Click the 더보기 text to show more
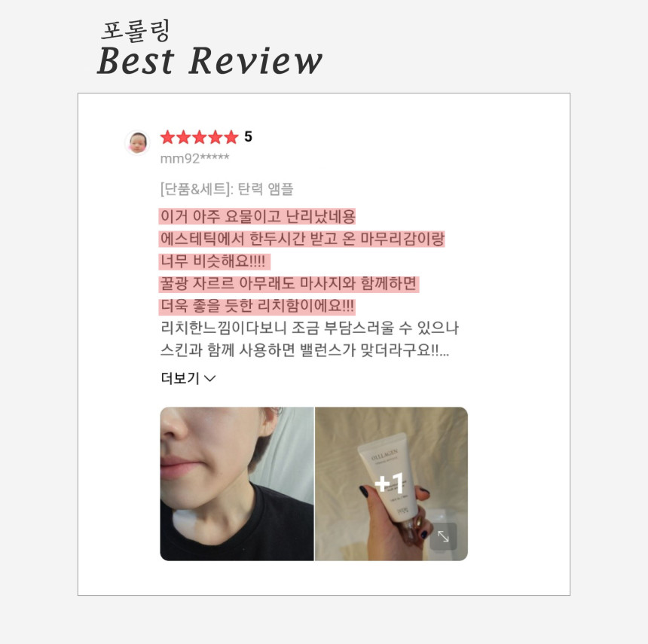Image resolution: width=648 pixels, height=644 pixels. (180, 378)
